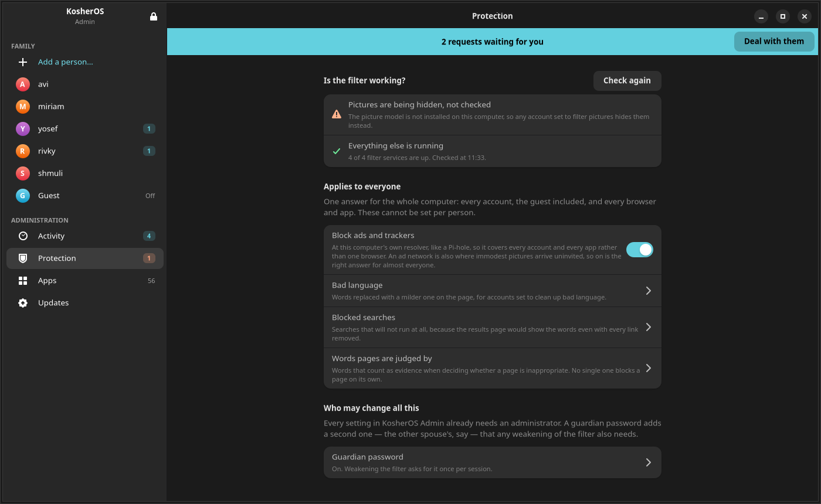Image resolution: width=821 pixels, height=504 pixels.
Task: Open the Updates section
Action: point(85,303)
